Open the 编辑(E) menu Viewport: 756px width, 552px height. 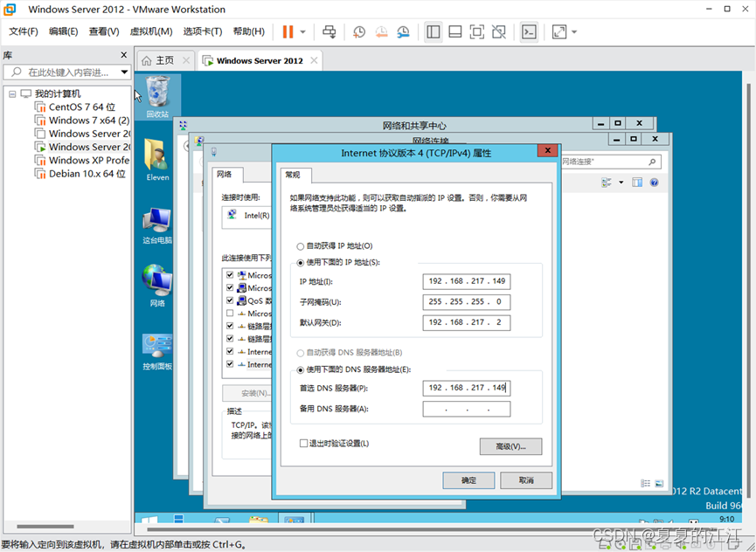63,31
